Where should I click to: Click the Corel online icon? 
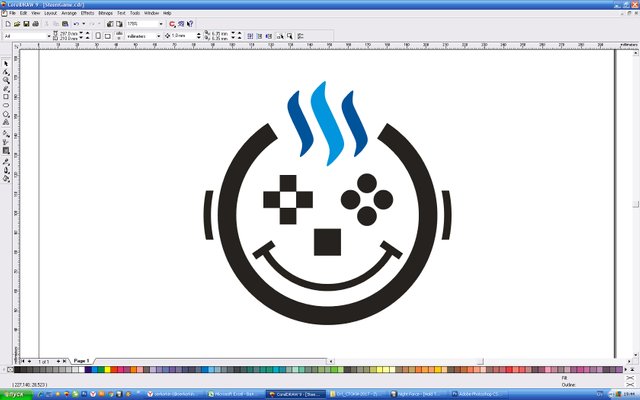(x=181, y=24)
